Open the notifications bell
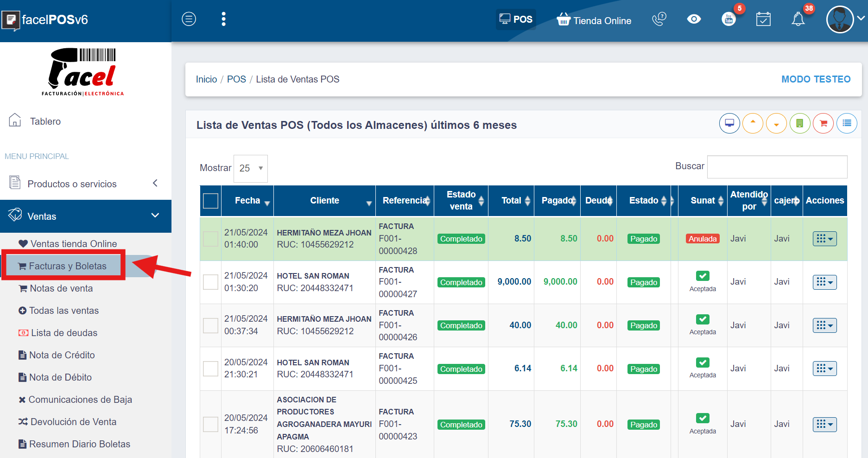The height and width of the screenshot is (458, 868). pyautogui.click(x=798, y=19)
